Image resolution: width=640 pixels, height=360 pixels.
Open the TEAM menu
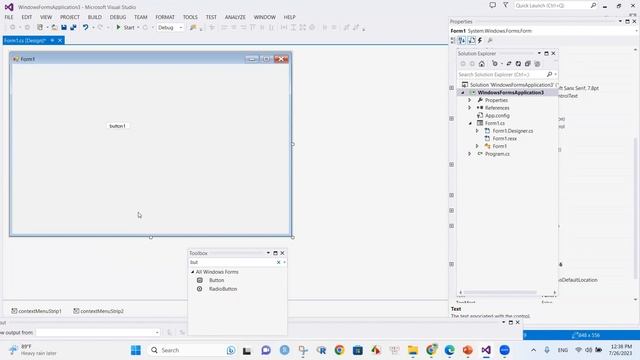point(140,17)
